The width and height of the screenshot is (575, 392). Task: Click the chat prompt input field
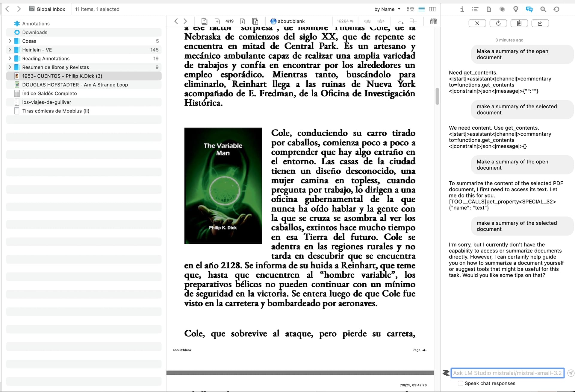tap(507, 373)
